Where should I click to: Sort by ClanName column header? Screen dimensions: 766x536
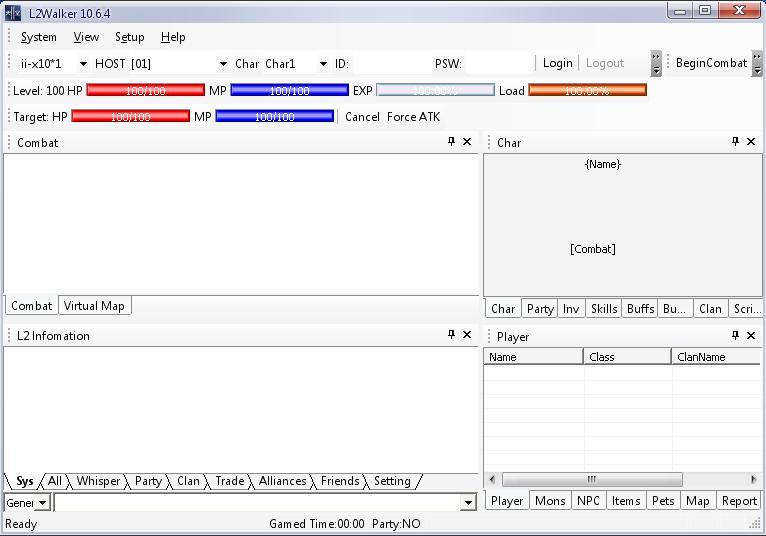pyautogui.click(x=716, y=357)
